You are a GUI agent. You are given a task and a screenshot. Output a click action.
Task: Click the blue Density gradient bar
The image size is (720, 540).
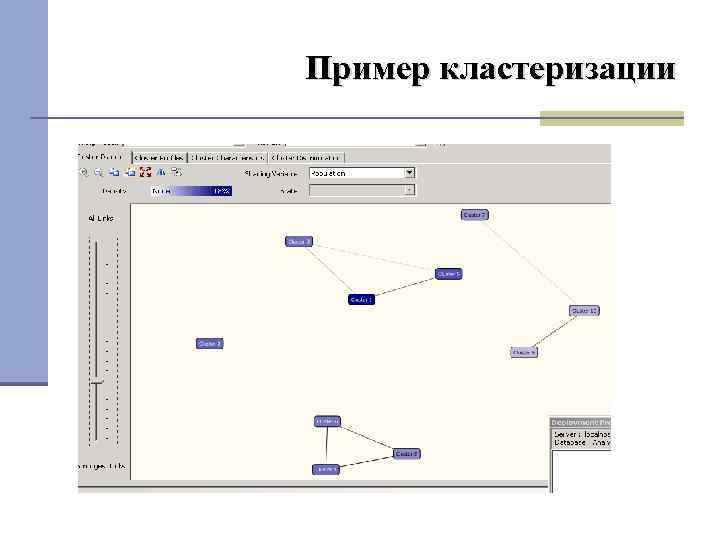click(x=191, y=191)
